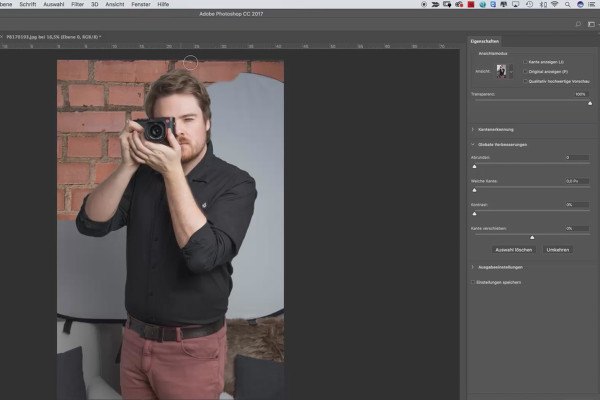Screen dimensions: 600x400
Task: Click the Weiche Kante value field
Action: point(577,181)
